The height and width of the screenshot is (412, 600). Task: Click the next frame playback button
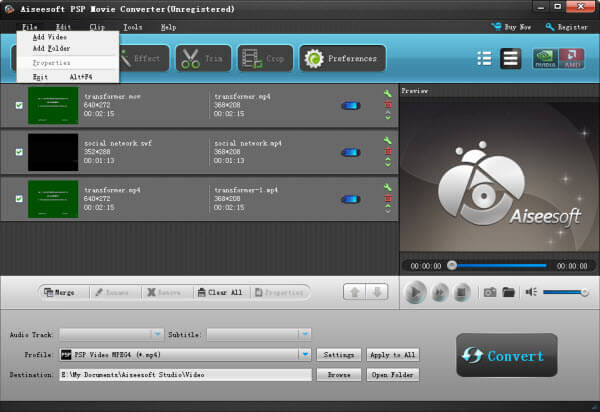(440, 293)
